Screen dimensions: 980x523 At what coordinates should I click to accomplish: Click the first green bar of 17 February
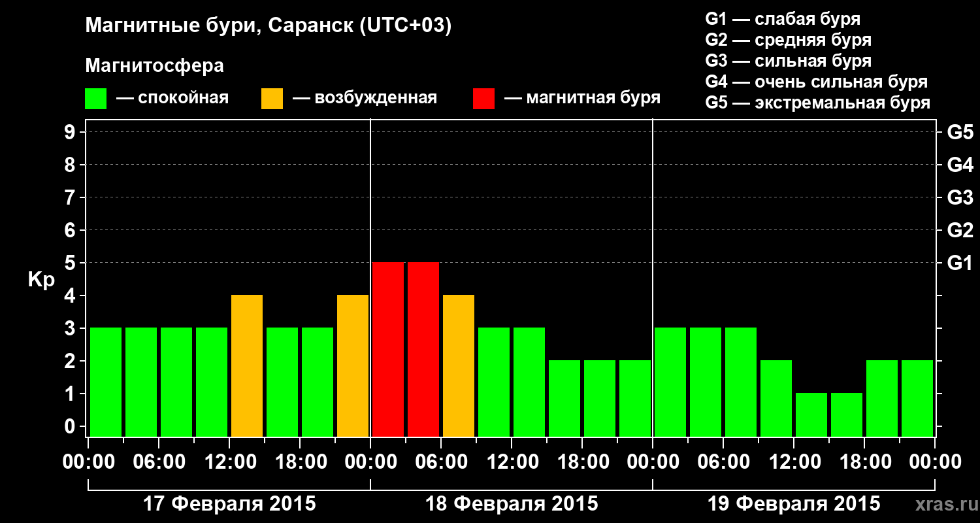click(106, 382)
